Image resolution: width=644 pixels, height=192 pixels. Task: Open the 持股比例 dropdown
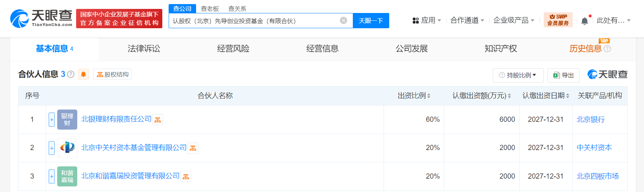pos(518,75)
